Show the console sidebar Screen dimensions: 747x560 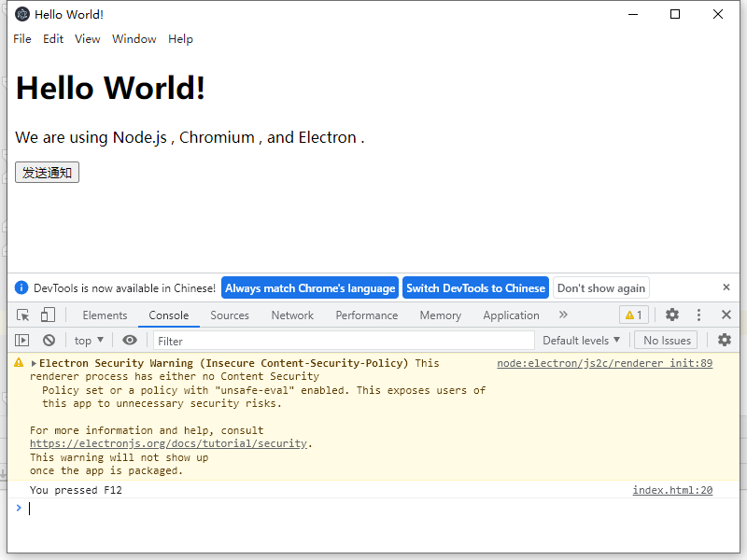pos(21,340)
